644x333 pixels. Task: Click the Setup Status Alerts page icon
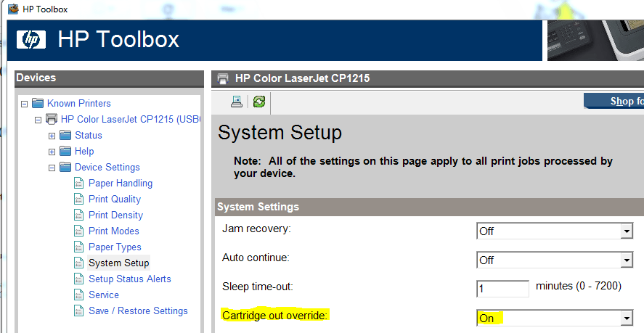(79, 279)
